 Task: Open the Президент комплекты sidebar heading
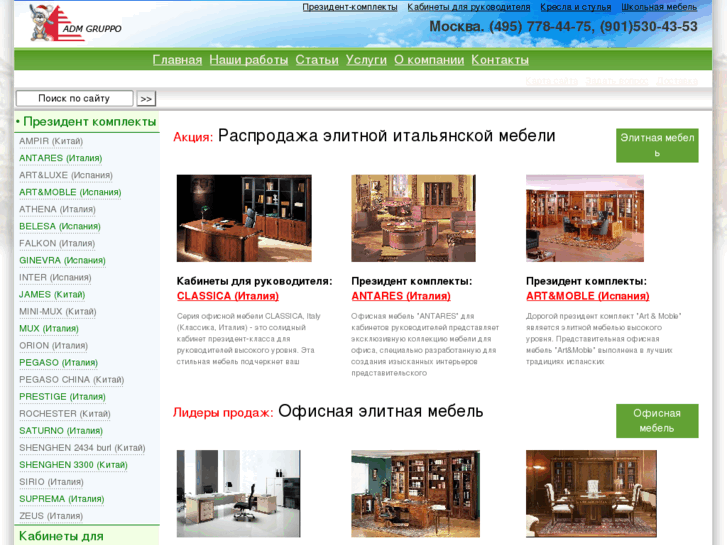89,122
